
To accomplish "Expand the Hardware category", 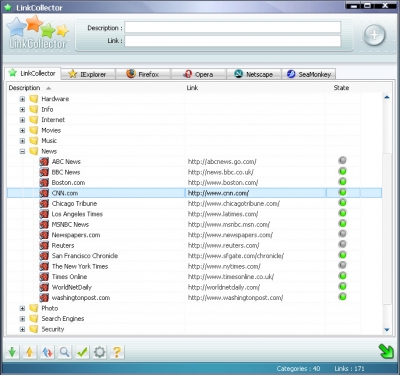I will click(x=22, y=99).
